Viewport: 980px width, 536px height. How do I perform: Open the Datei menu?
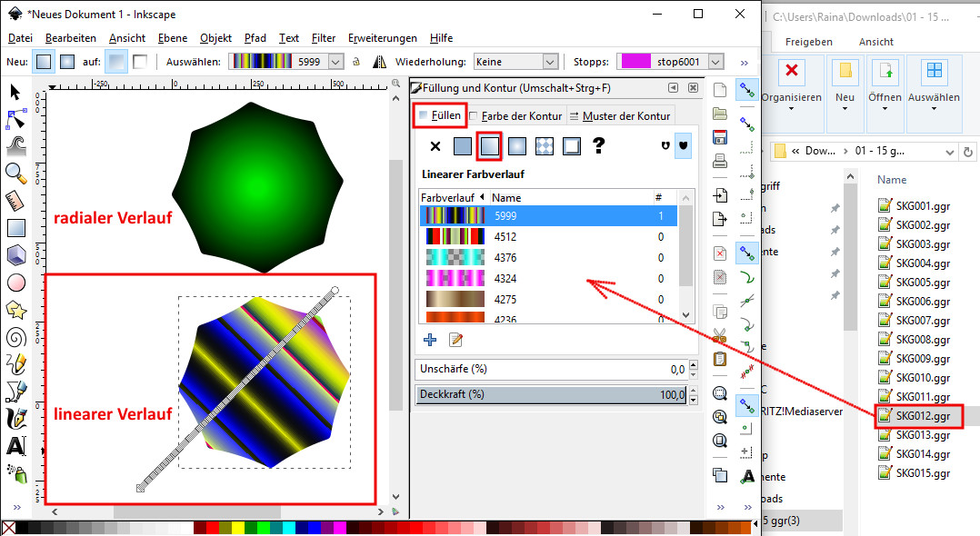(x=20, y=38)
